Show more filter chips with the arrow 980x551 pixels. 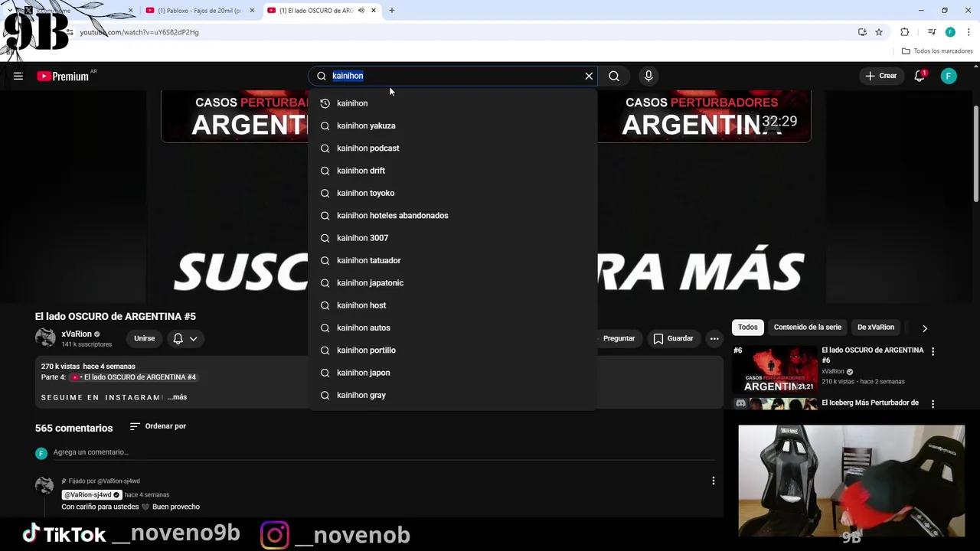pyautogui.click(x=924, y=328)
